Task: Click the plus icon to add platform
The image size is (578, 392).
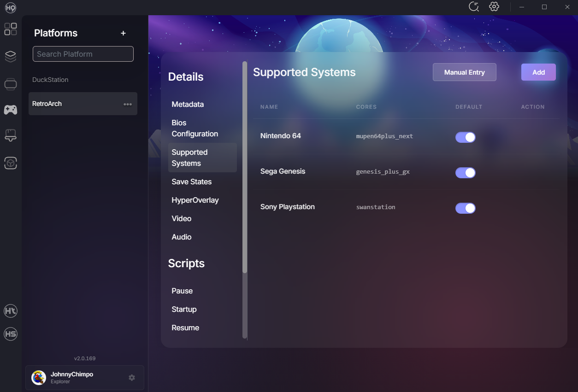Action: tap(123, 33)
